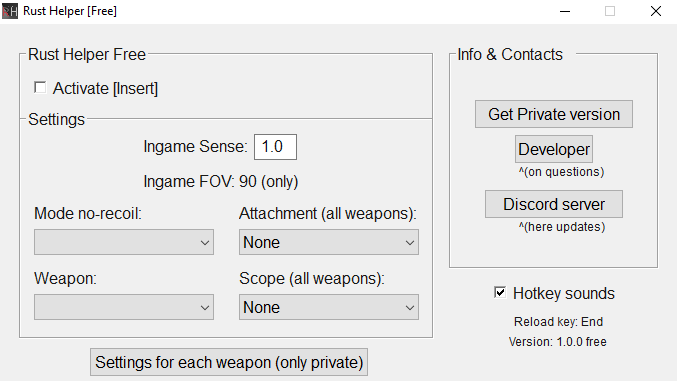Open the Mode no-recoil dropdown

coord(124,242)
